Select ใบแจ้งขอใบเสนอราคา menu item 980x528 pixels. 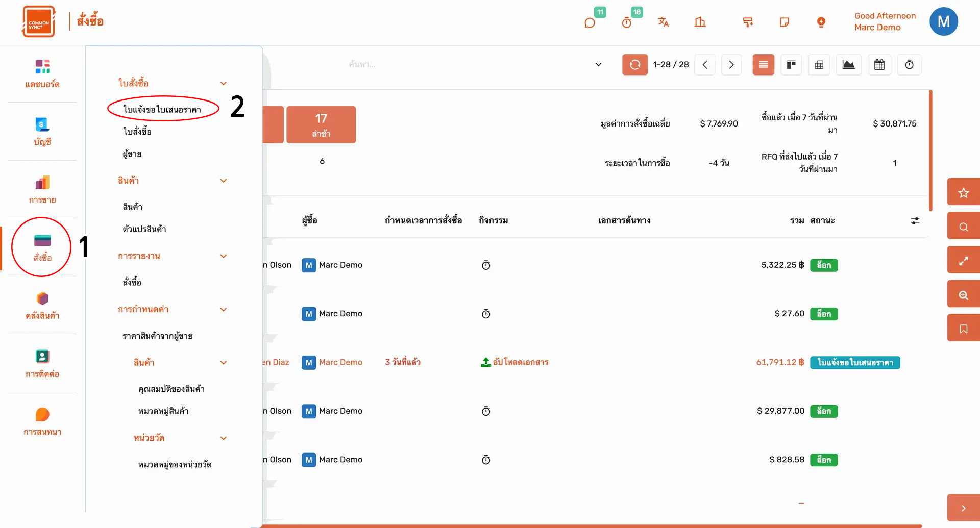coord(162,110)
